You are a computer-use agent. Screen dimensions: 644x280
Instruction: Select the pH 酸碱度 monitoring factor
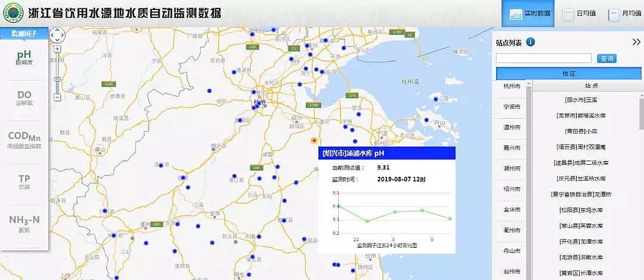pos(24,58)
